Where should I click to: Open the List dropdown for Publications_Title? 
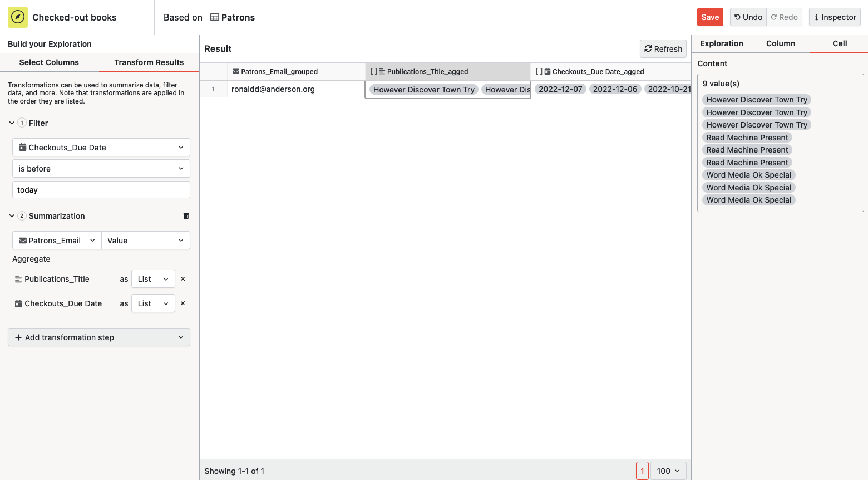[153, 279]
